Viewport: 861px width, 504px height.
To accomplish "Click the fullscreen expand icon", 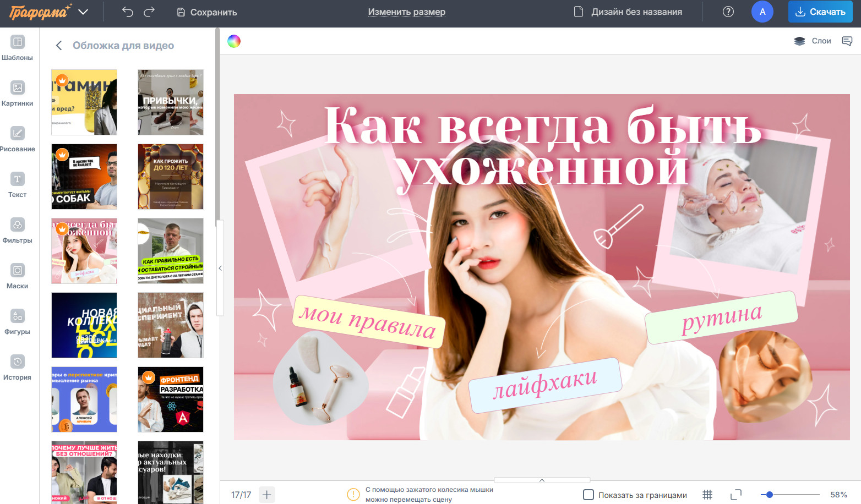I will (x=735, y=495).
